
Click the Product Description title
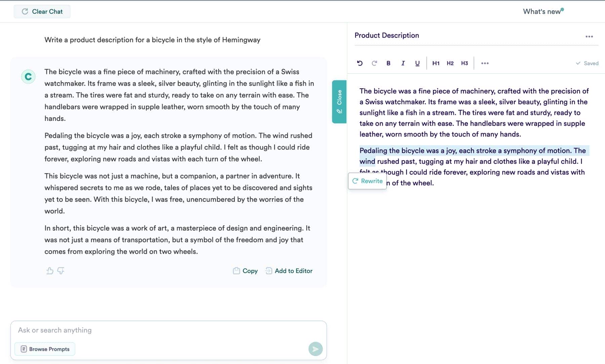point(387,35)
